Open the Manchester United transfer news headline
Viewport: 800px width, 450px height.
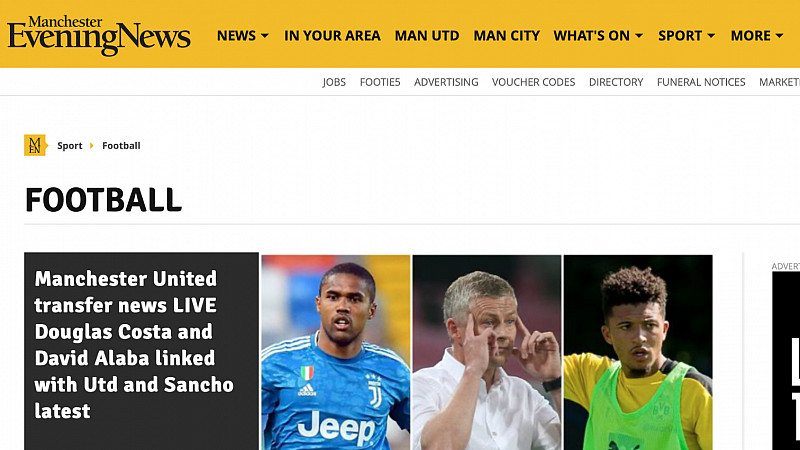tap(134, 344)
